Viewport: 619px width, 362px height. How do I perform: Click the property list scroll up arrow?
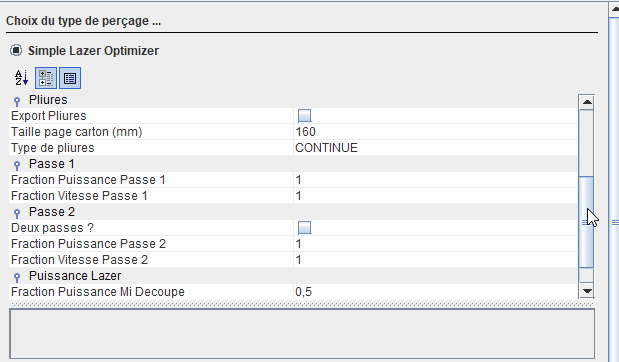click(587, 102)
